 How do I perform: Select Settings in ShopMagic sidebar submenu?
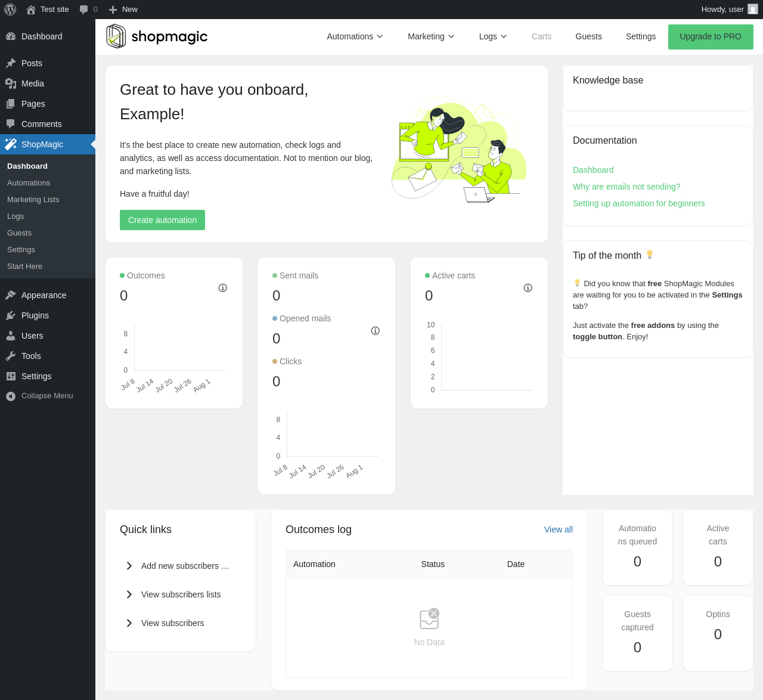pos(21,250)
